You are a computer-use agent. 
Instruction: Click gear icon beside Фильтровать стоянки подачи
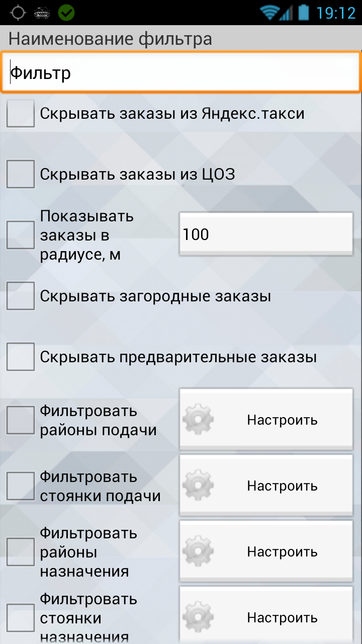click(x=198, y=486)
